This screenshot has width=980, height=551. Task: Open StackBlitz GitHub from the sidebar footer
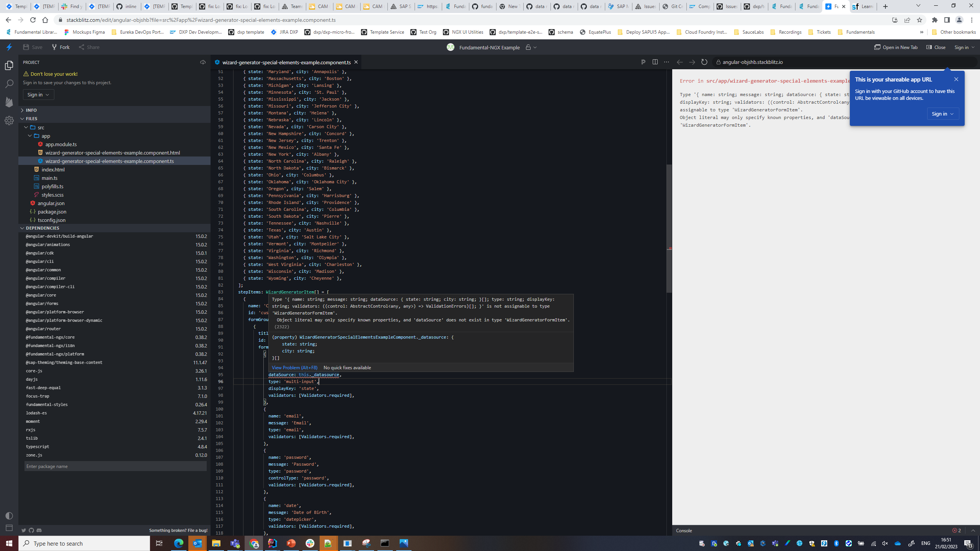click(x=31, y=530)
